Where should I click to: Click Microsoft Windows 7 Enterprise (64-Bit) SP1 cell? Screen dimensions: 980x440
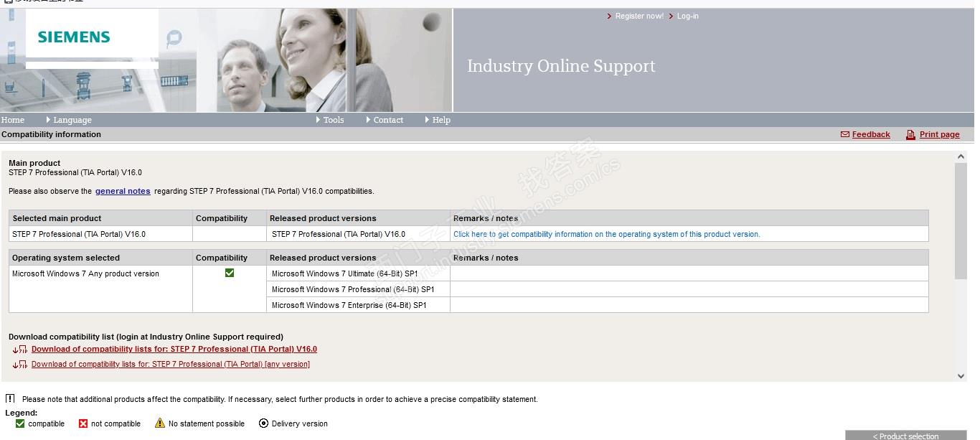click(x=358, y=305)
